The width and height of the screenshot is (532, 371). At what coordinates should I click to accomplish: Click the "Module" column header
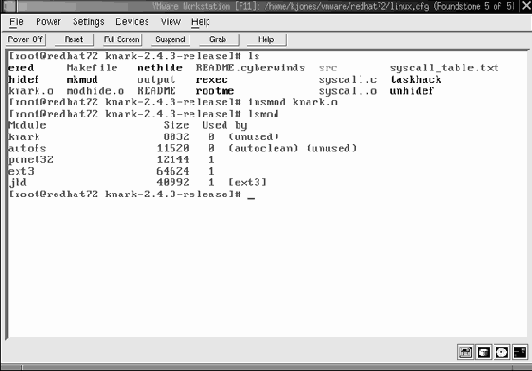coord(27,125)
